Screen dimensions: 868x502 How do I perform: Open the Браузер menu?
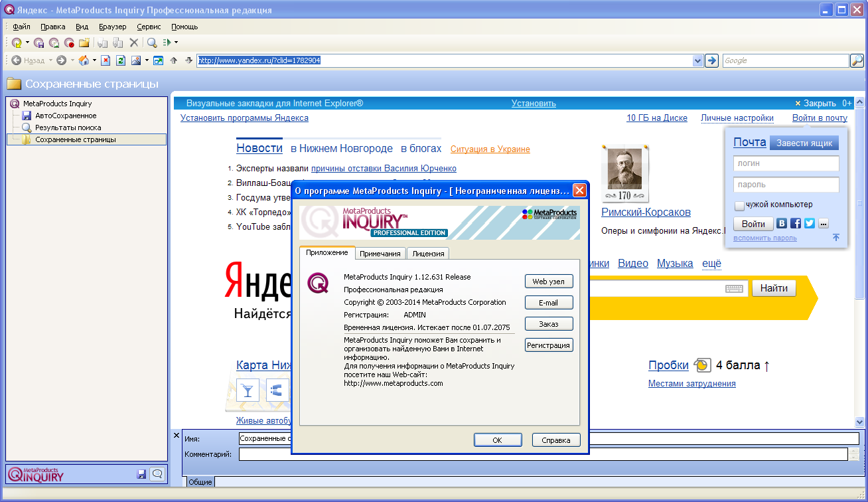click(113, 27)
